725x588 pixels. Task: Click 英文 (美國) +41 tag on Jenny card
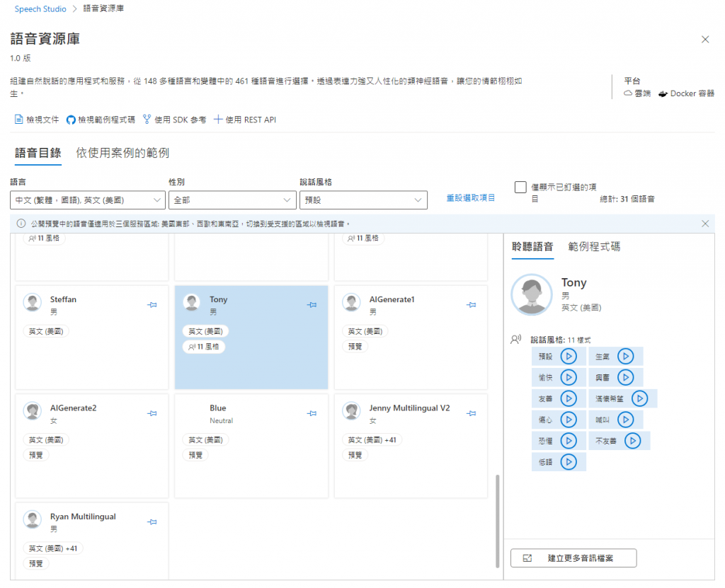pyautogui.click(x=372, y=440)
